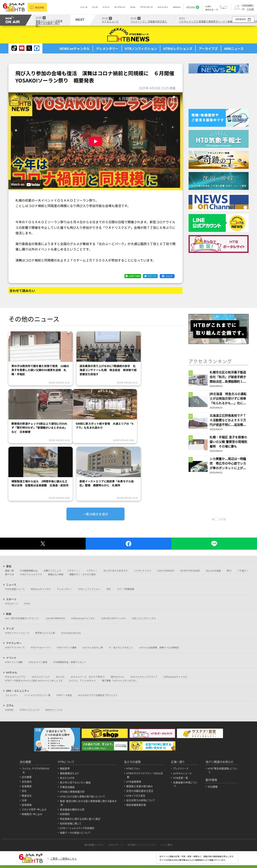Open 水曜どうでしょう footer link
Image resolution: width=257 pixels, height=868 pixels.
(52, 570)
